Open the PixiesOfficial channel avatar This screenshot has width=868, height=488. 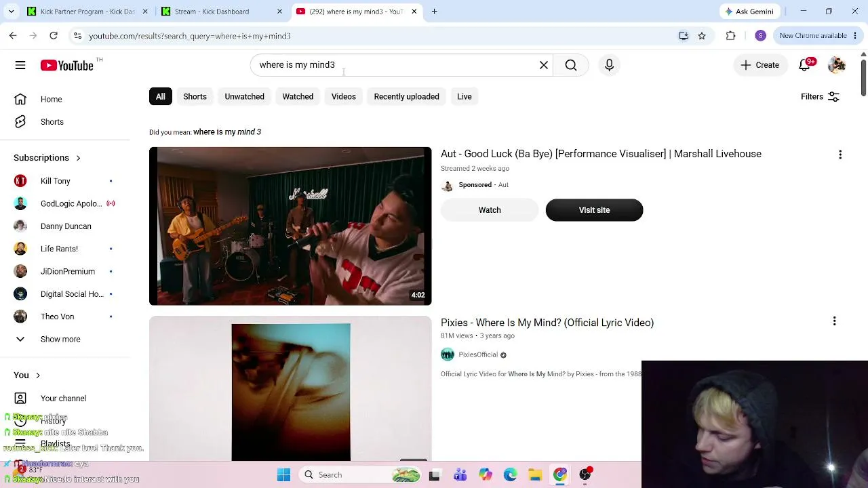(x=448, y=354)
